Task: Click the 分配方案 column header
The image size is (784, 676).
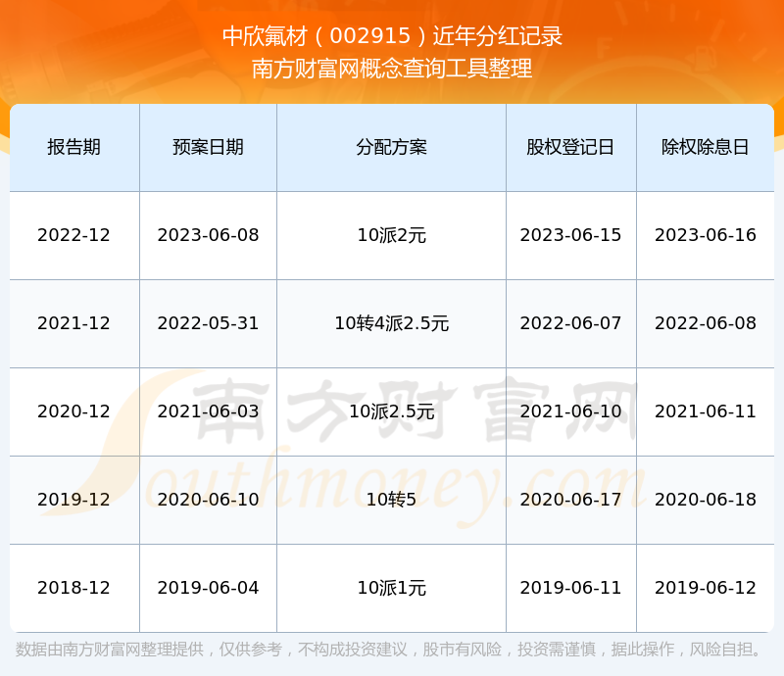Action: tap(391, 147)
